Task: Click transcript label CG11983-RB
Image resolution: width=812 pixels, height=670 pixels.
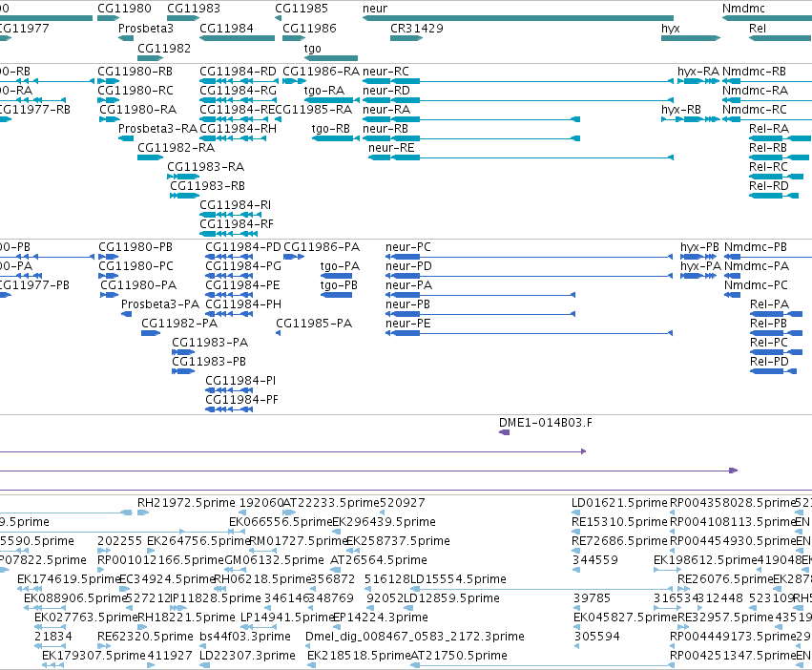Action: pyautogui.click(x=208, y=186)
